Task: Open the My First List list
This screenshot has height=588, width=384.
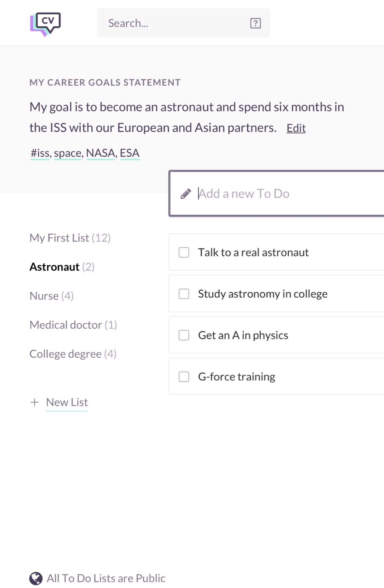Action: (x=70, y=238)
